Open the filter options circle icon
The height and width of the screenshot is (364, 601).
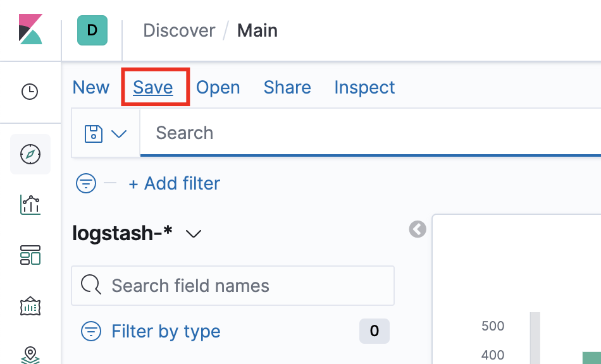click(x=86, y=184)
